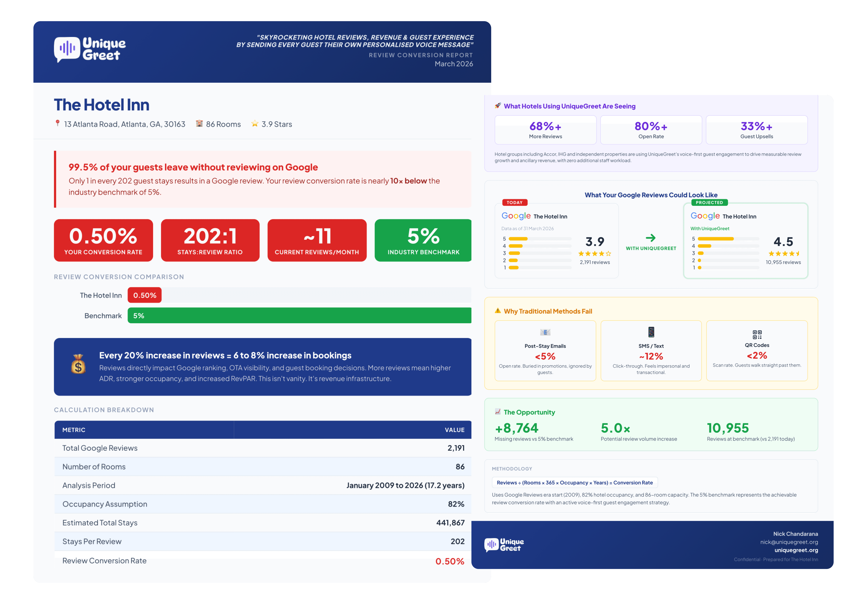
Task: Click the red 0.50% conversion rate card
Action: [103, 240]
